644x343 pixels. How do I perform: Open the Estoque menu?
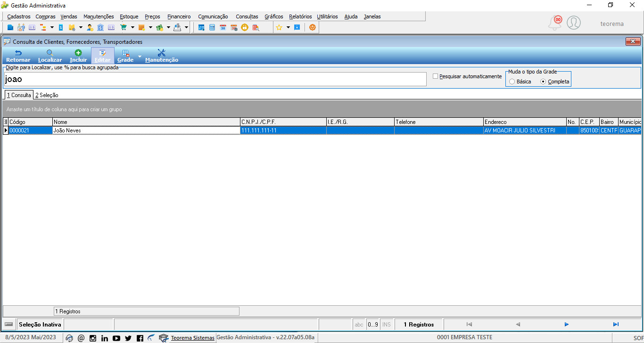129,16
